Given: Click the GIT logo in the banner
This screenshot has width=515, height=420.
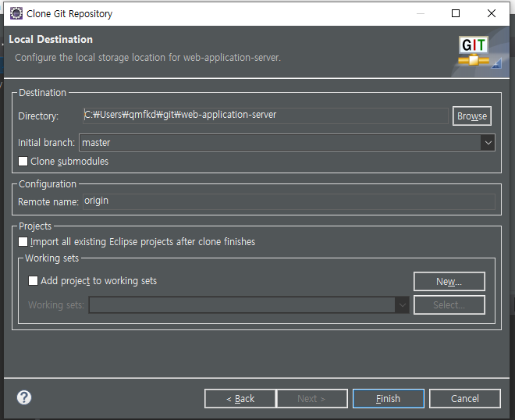Looking at the screenshot, I should coord(474,51).
